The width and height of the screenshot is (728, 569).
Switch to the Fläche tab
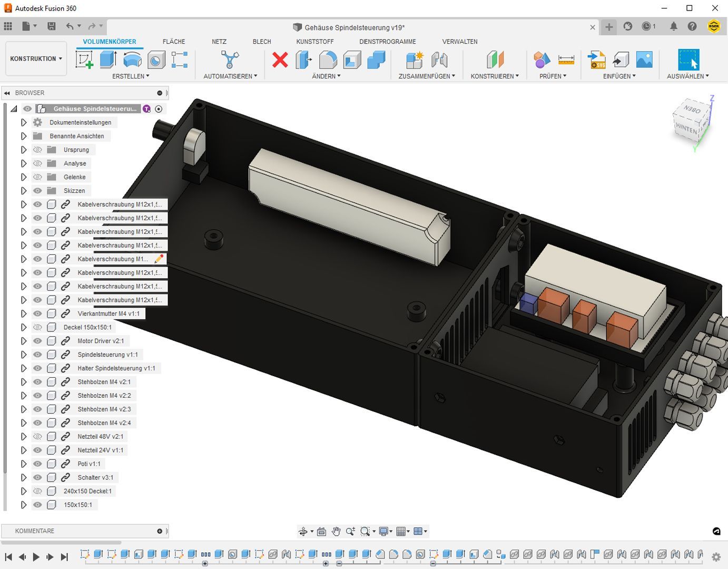point(173,42)
